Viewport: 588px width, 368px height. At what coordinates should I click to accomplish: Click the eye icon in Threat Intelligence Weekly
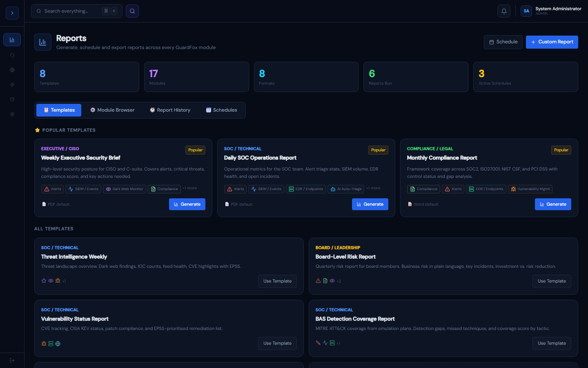pyautogui.click(x=51, y=281)
